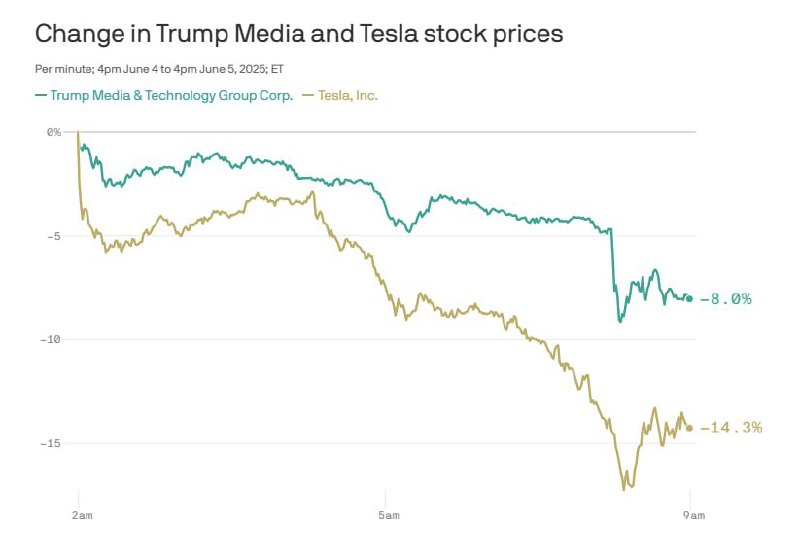Click the Tesla line's lowest trough point
This screenshot has height=553, width=800.
click(x=623, y=490)
